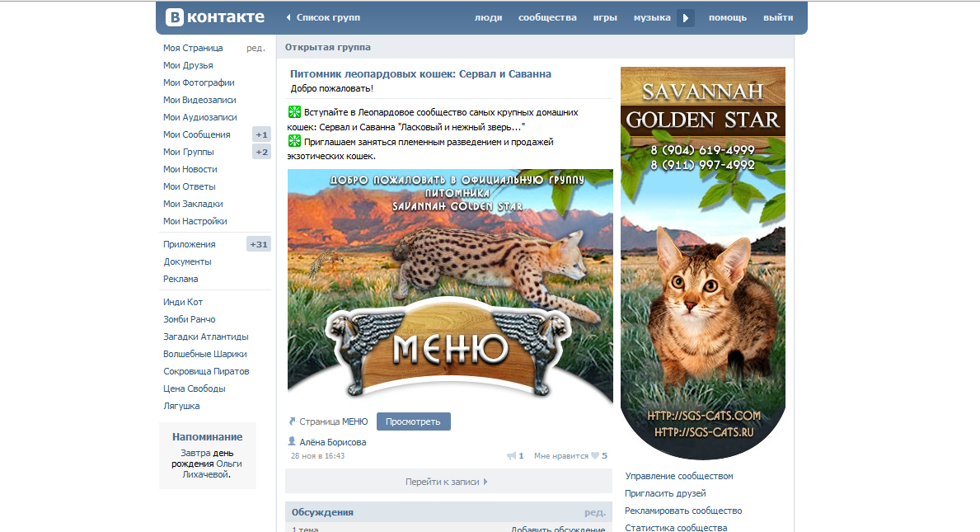This screenshot has width=980, height=532.
Task: Click ред. in Обсуждения header
Action: point(595,512)
